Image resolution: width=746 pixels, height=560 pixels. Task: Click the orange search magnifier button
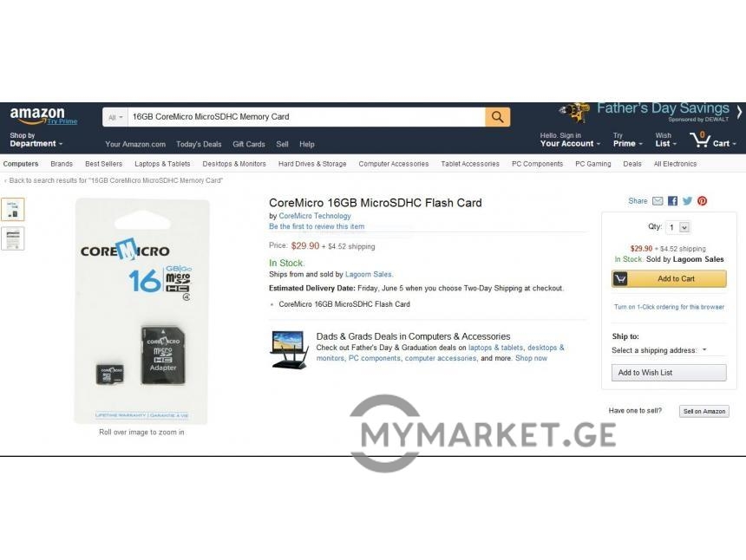[x=497, y=117]
